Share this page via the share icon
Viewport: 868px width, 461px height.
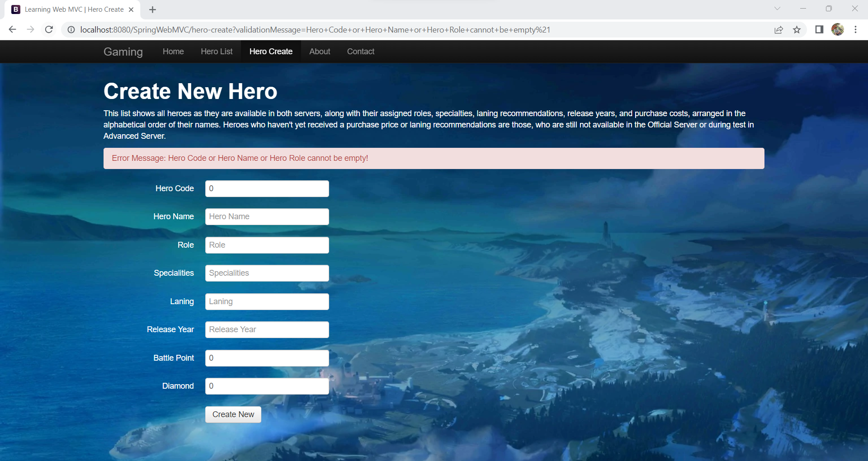coord(778,29)
